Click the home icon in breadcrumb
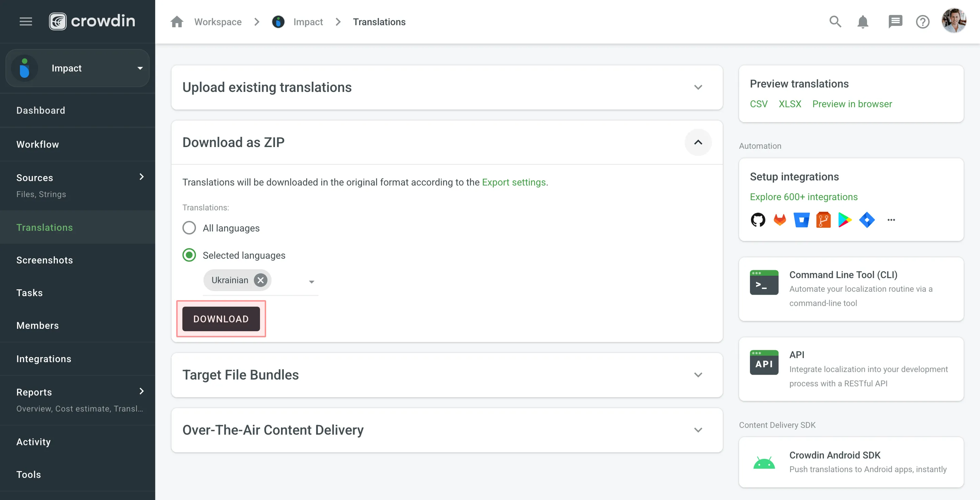The height and width of the screenshot is (500, 980). tap(177, 22)
